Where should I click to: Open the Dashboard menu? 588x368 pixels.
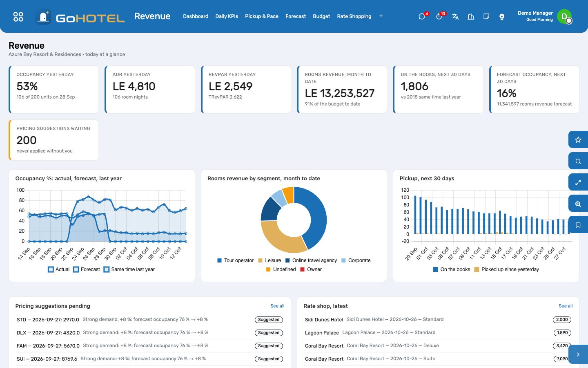(x=196, y=16)
